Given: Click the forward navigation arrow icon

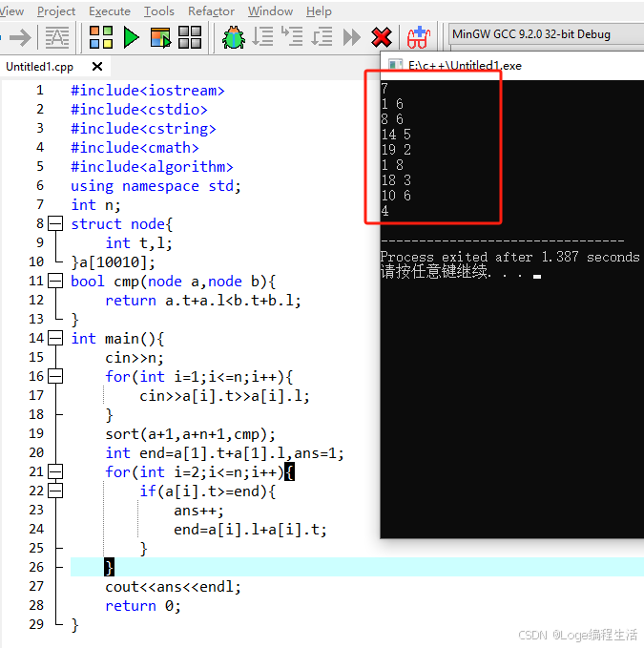Looking at the screenshot, I should click(x=20, y=38).
